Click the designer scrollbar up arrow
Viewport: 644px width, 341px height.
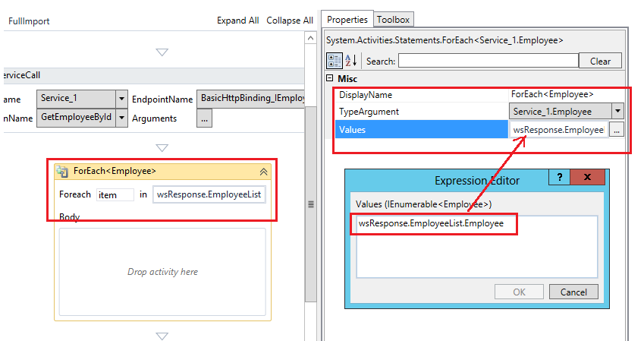tap(310, 38)
